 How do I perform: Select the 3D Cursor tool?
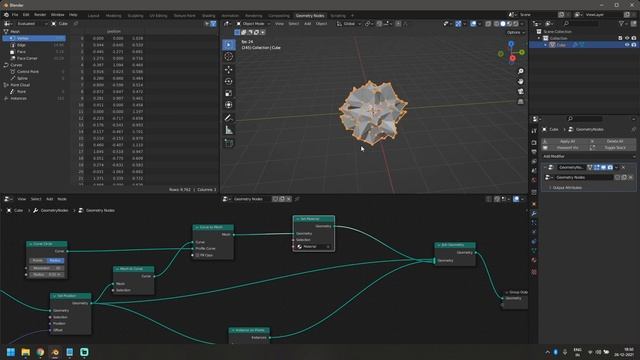point(229,57)
